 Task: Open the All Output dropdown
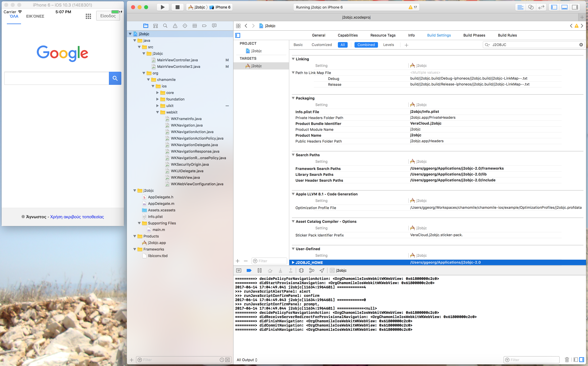[x=247, y=360]
